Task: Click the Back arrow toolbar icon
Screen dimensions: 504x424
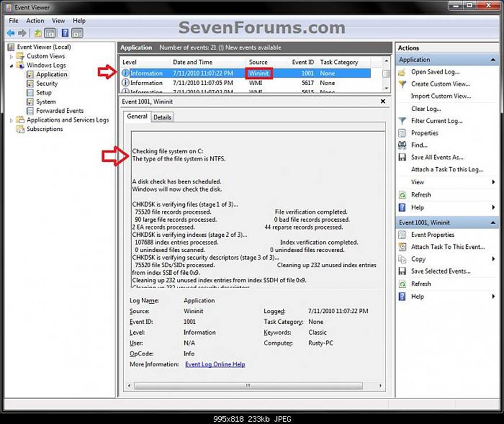Action: pos(10,33)
